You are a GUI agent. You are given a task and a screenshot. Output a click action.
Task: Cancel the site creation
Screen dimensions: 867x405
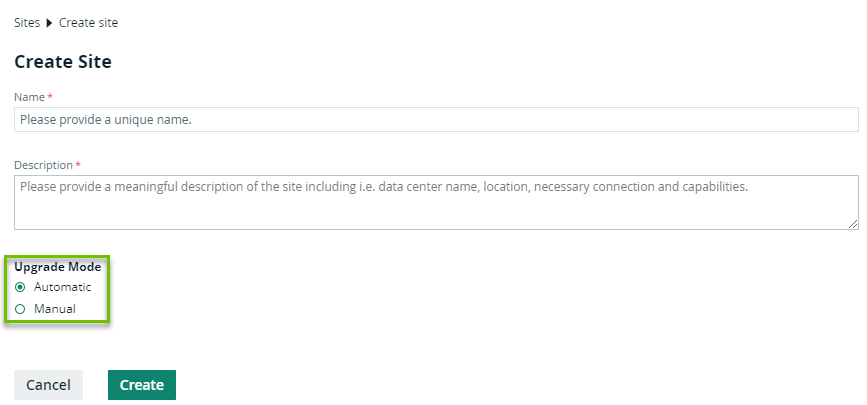click(x=48, y=385)
